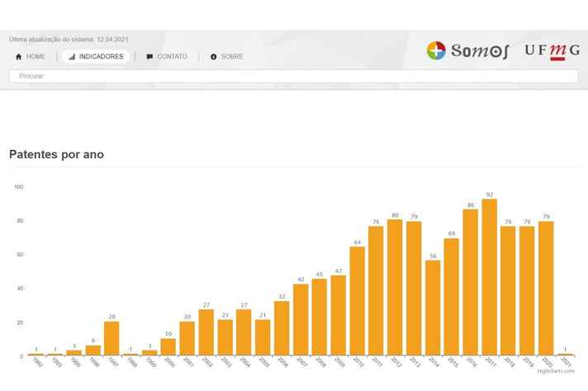This screenshot has width=588, height=391.
Task: Select the bar labeled 56
Action: pos(433,308)
